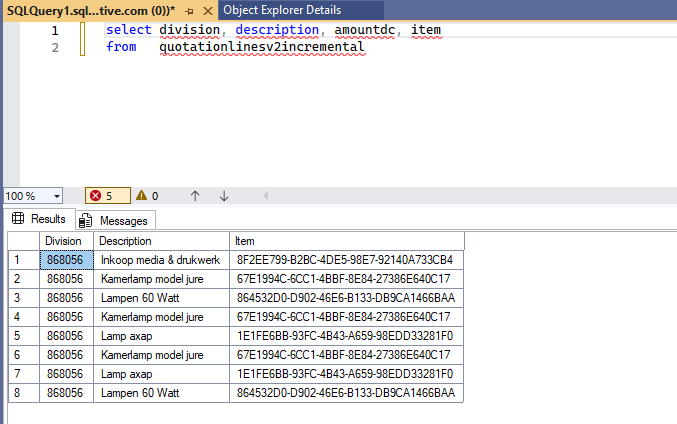Click line number 2 in editor gutter

[55, 47]
